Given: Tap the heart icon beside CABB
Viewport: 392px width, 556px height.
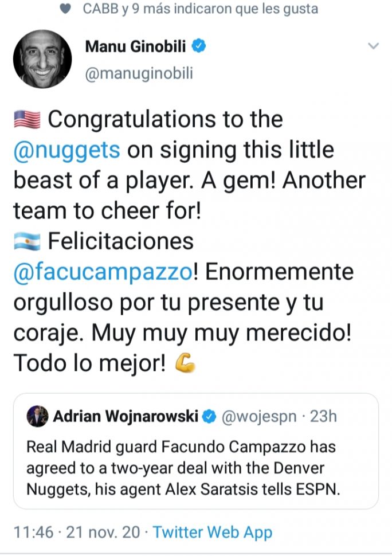Looking at the screenshot, I should point(66,9).
